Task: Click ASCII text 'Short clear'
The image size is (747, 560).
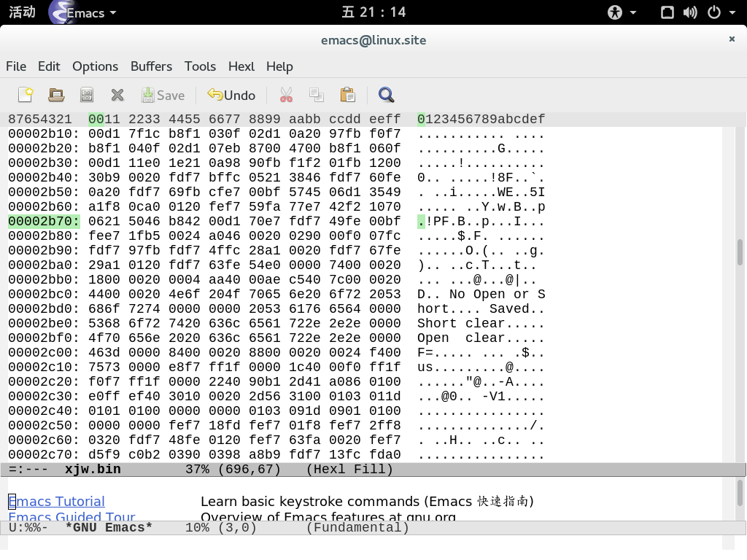Action: pyautogui.click(x=461, y=323)
